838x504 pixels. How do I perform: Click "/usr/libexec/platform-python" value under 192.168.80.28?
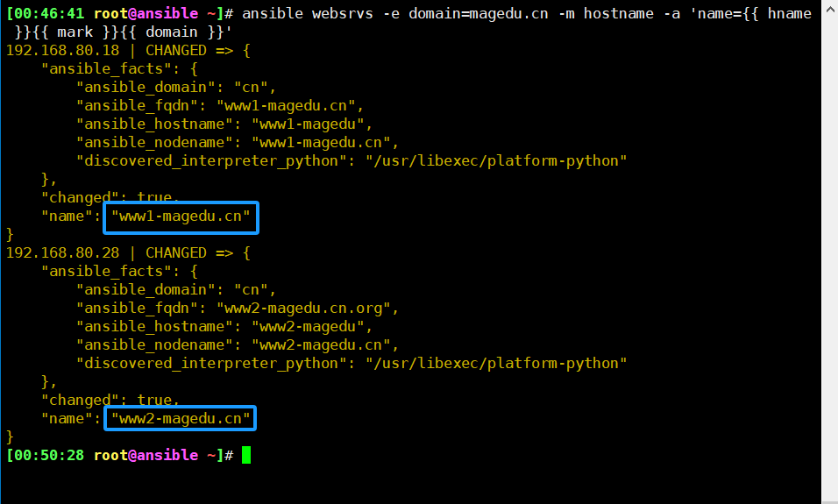(496, 364)
